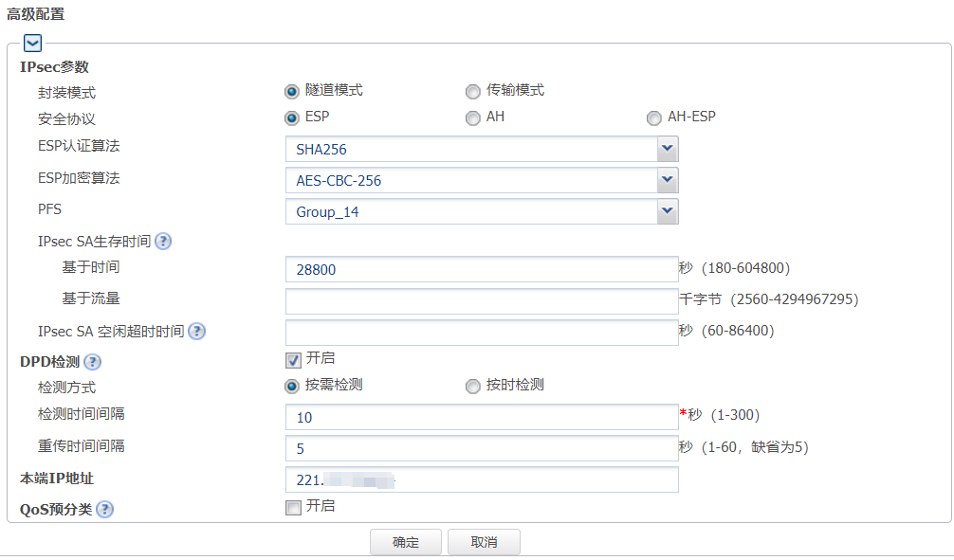Select ESP security protocol radio
Image resolution: width=954 pixels, height=560 pixels.
[292, 118]
